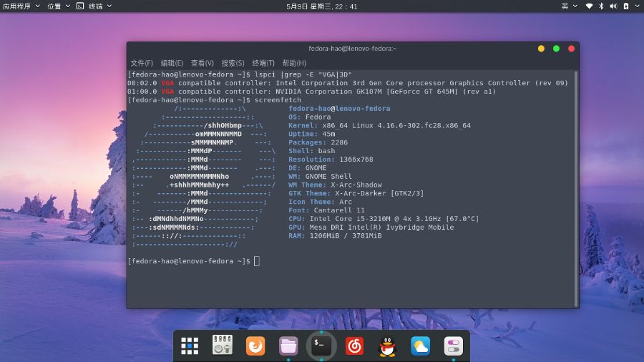Click the 'RAM: 1206MiB / 3781MiB' line
Image resolution: width=644 pixels, height=362 pixels.
click(335, 235)
